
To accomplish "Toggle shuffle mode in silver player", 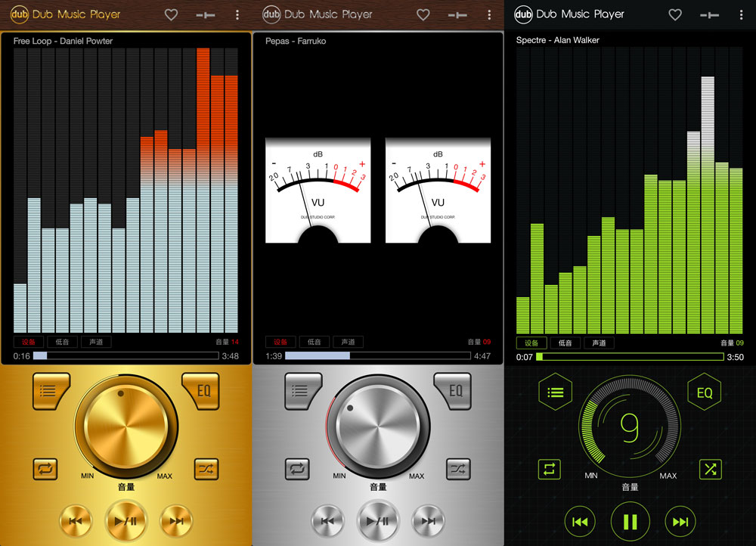I will click(458, 469).
